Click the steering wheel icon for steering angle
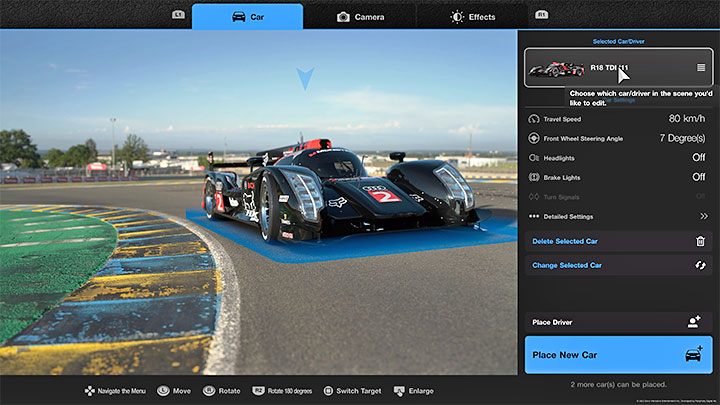The width and height of the screenshot is (720, 405). [532, 138]
